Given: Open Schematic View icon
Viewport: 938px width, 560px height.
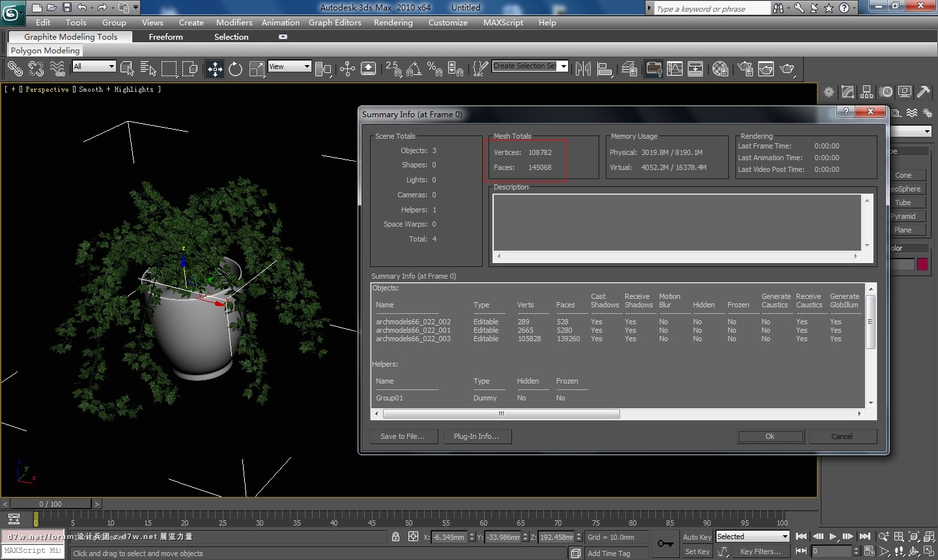Looking at the screenshot, I should [x=695, y=68].
